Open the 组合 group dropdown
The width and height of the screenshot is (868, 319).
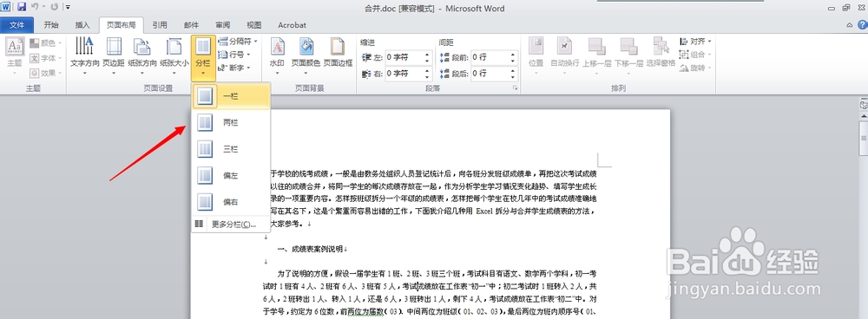(695, 55)
